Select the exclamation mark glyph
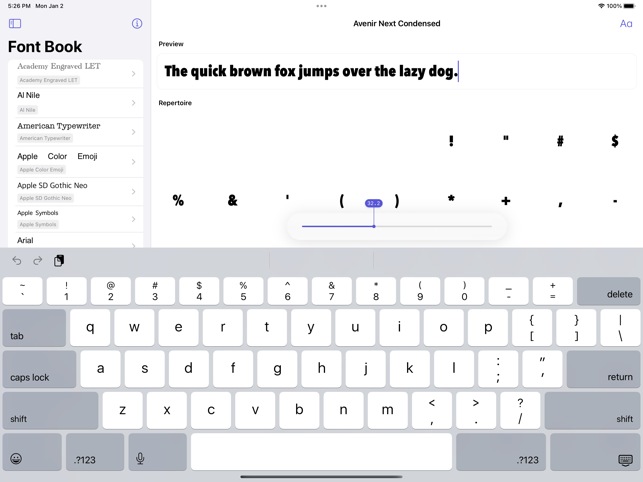 (x=451, y=141)
